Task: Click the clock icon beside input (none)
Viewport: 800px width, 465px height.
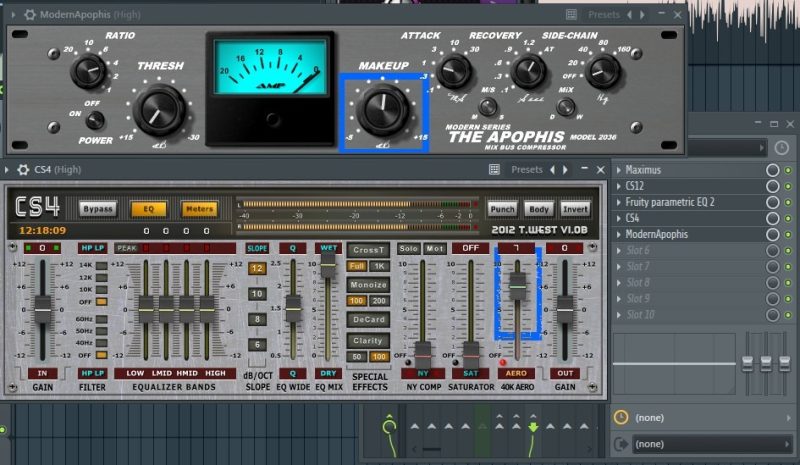Action: [621, 418]
